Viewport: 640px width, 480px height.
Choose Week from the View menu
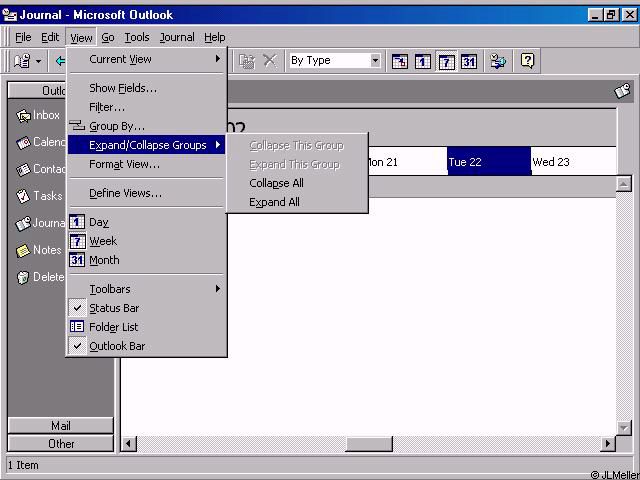pyautogui.click(x=147, y=241)
